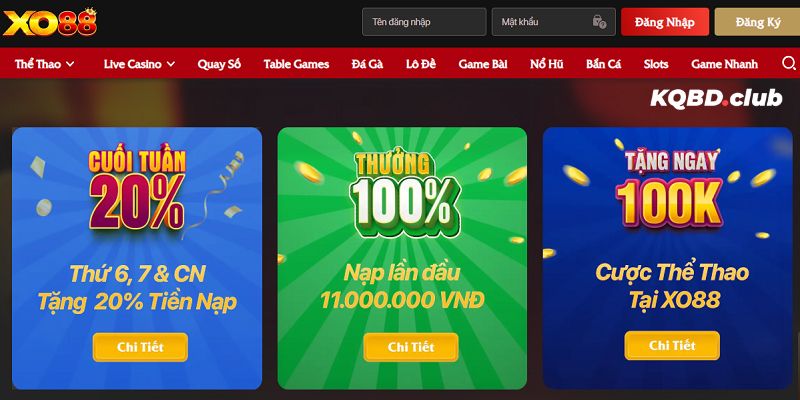800x400 pixels.
Task: Open the Quay Số menu
Action: coord(219,64)
